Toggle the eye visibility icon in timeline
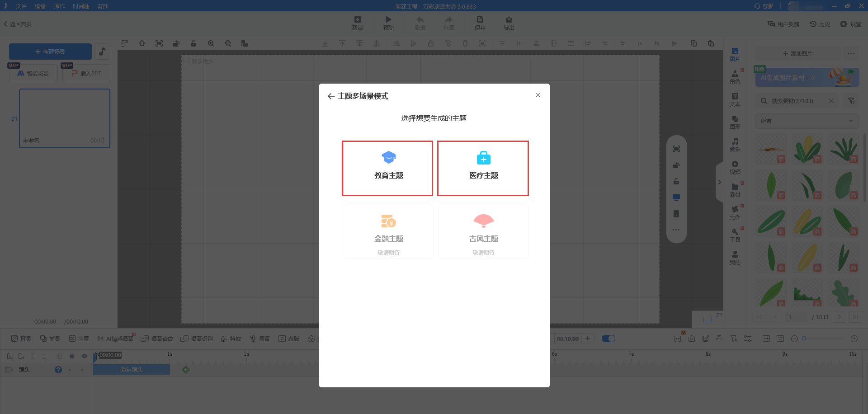868x414 pixels. click(x=84, y=356)
